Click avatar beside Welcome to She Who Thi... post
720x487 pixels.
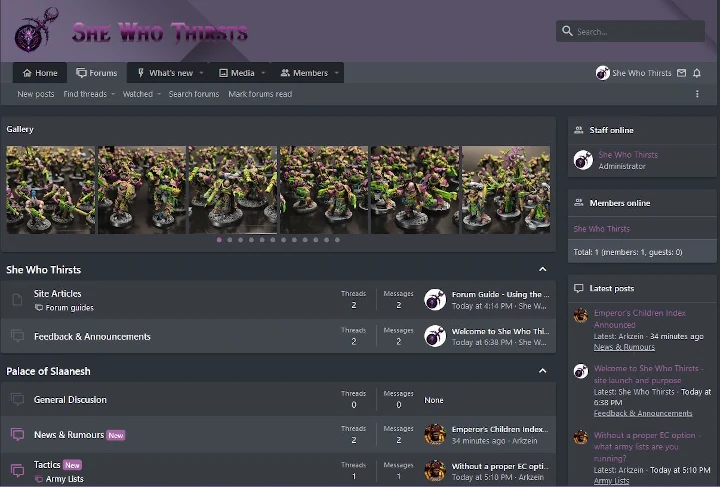tap(435, 336)
